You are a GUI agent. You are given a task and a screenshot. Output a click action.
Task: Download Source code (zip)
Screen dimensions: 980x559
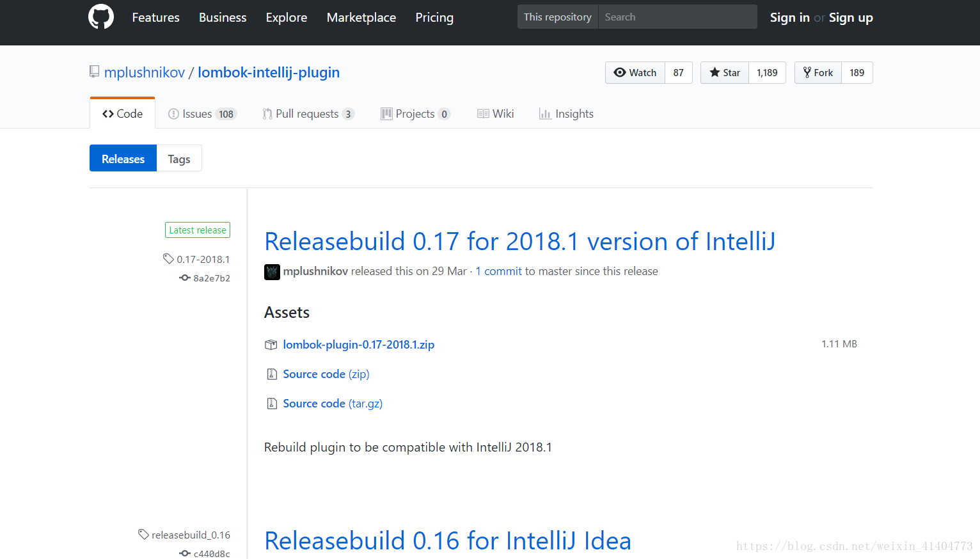pos(326,374)
